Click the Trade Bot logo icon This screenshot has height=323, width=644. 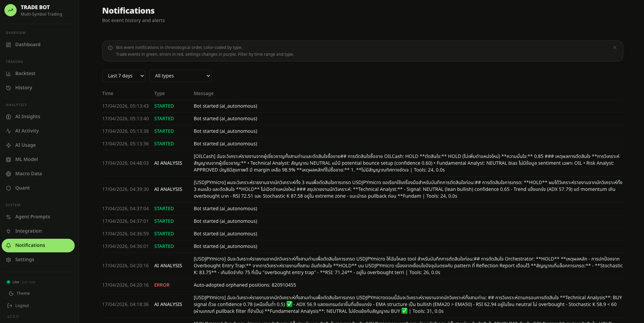point(11,10)
